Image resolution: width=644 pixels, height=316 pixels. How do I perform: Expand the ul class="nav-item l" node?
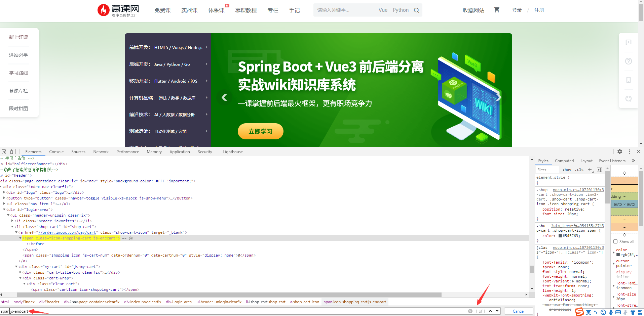point(4,204)
